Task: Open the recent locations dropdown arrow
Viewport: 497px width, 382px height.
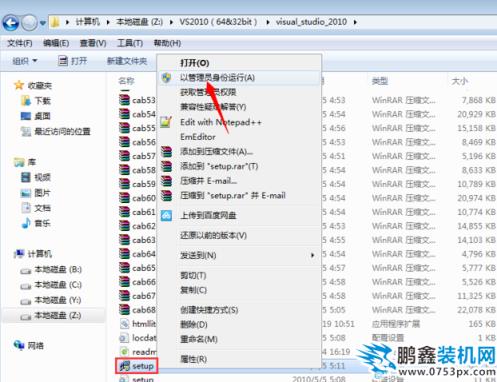Action: 43,23
